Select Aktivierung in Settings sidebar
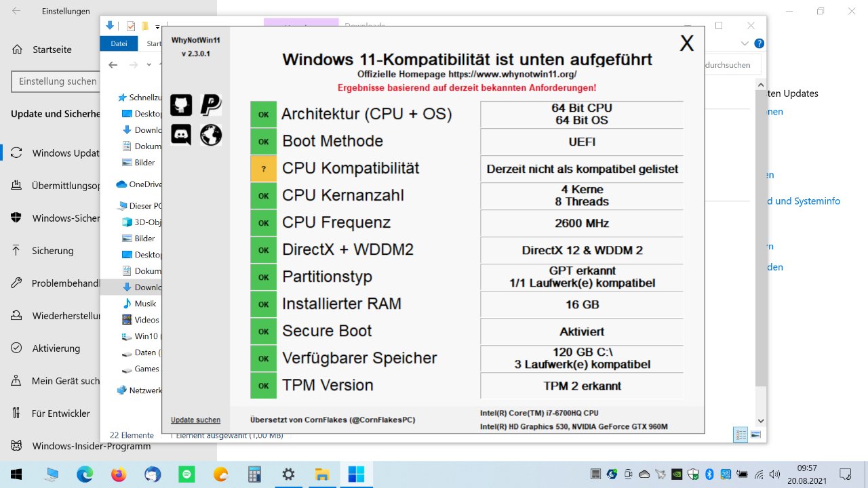Screen dimensions: 868x488 click(56, 348)
